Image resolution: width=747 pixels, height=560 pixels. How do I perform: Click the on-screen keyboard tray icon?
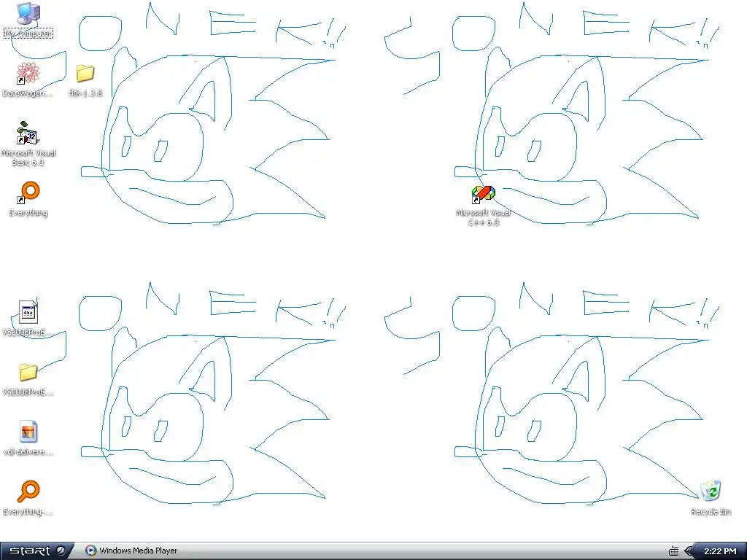tap(673, 551)
